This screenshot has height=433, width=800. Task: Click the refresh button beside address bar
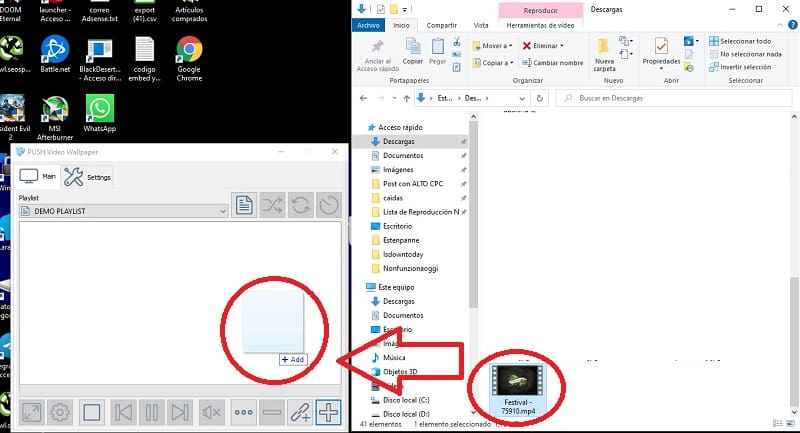click(539, 98)
